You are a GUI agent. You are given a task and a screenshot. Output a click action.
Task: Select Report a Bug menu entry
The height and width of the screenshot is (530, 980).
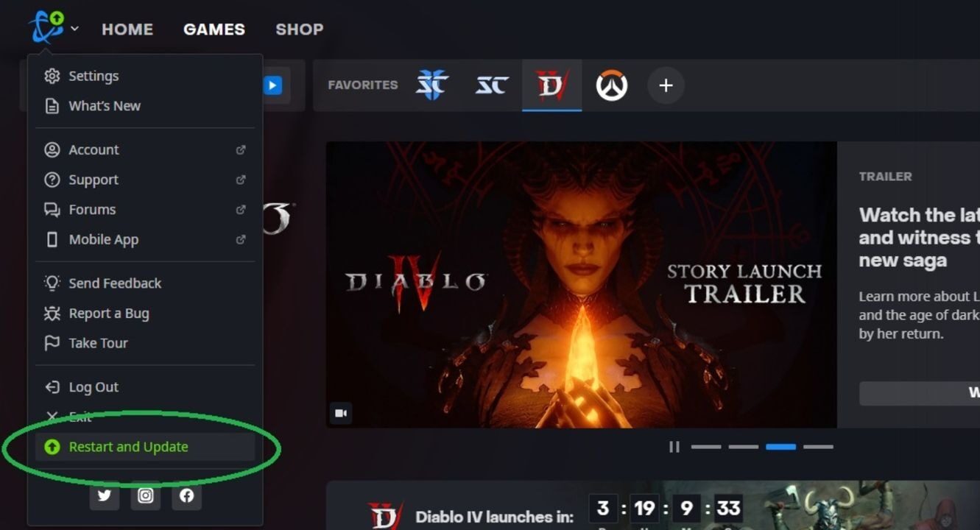(145, 314)
